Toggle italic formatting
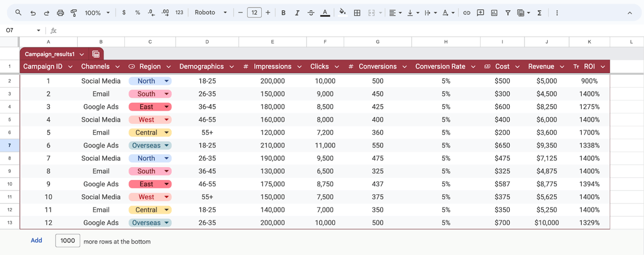This screenshot has width=644, height=255. point(297,13)
